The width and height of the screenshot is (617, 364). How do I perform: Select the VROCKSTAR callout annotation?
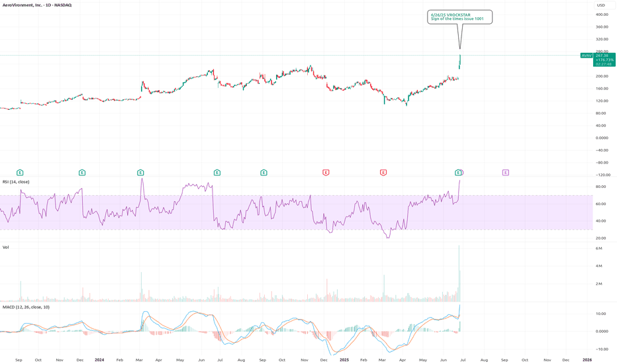tap(459, 17)
